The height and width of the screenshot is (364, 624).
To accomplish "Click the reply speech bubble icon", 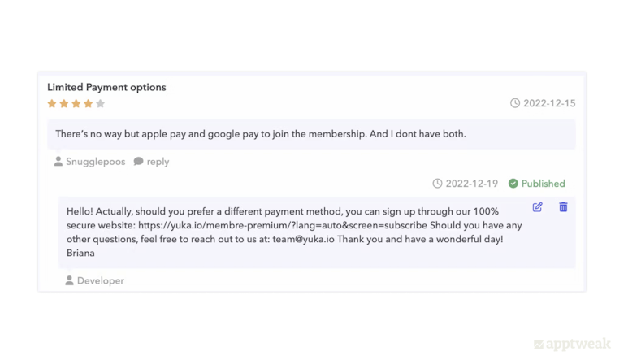I will [138, 162].
